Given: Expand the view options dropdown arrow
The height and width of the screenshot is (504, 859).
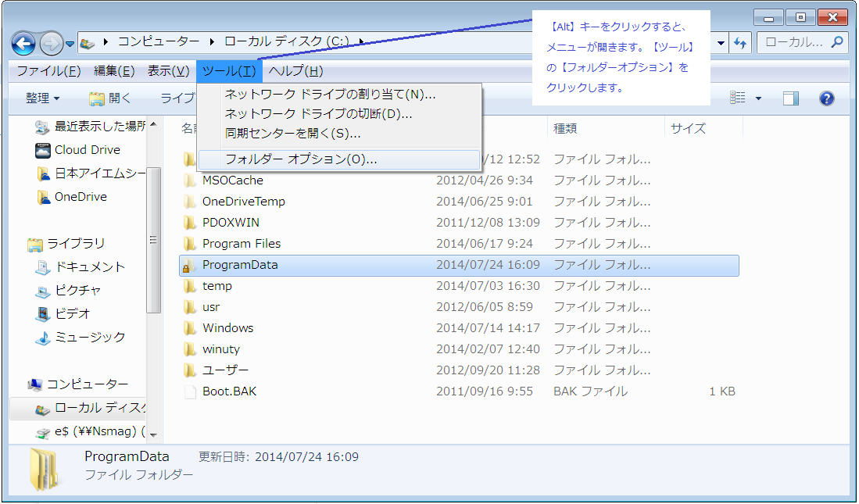Looking at the screenshot, I should (758, 98).
